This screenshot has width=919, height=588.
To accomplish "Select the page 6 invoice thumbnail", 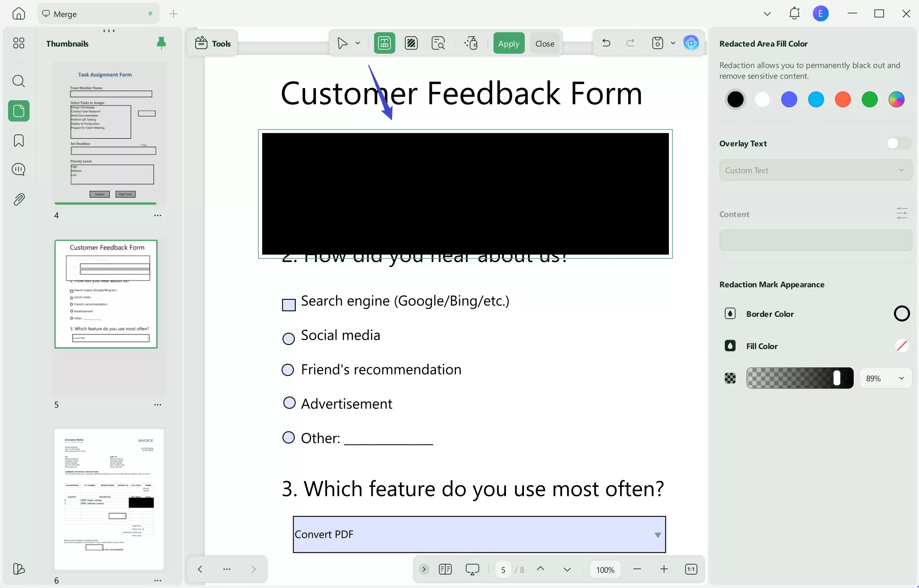I will (109, 499).
